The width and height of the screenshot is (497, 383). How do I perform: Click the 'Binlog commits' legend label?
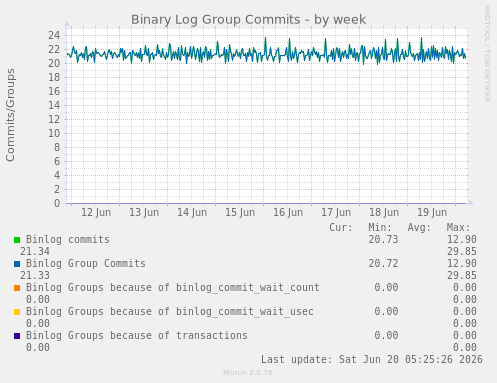(x=68, y=240)
